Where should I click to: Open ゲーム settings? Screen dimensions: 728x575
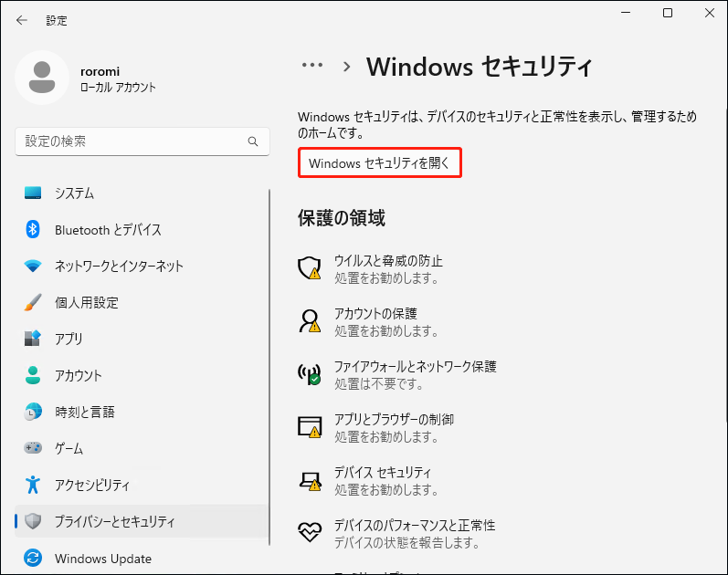[142, 448]
